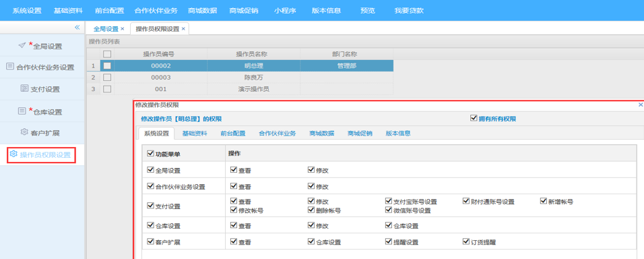Click operator name cell 陈良万
The height and width of the screenshot is (259, 644).
point(254,77)
